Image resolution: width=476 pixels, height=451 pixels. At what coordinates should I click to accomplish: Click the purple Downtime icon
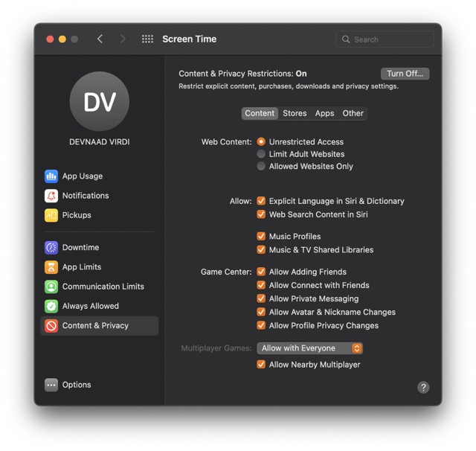[x=51, y=248]
